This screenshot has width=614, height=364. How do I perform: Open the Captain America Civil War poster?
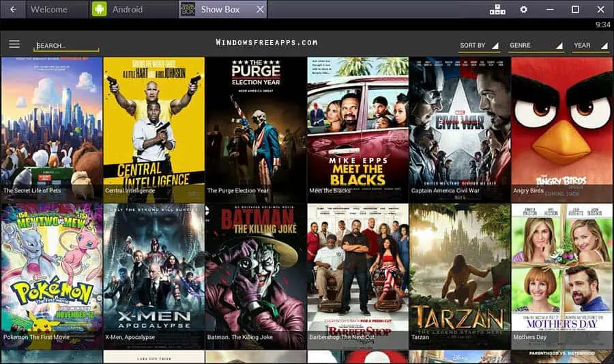tap(460, 130)
